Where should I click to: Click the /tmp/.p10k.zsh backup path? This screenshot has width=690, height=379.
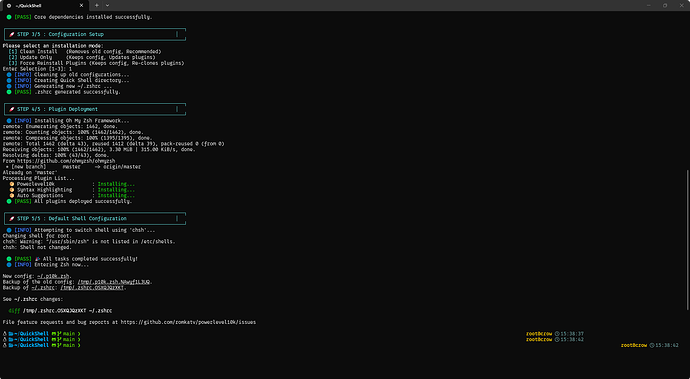(114, 282)
